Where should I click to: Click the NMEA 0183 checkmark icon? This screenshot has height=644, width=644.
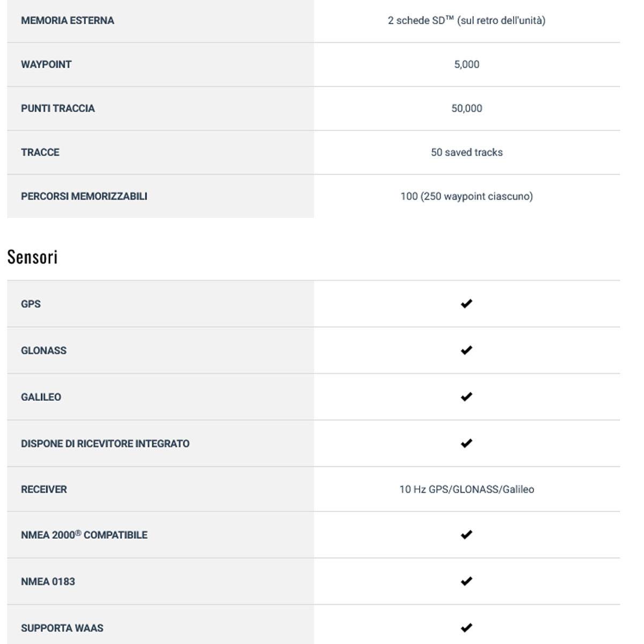[466, 581]
